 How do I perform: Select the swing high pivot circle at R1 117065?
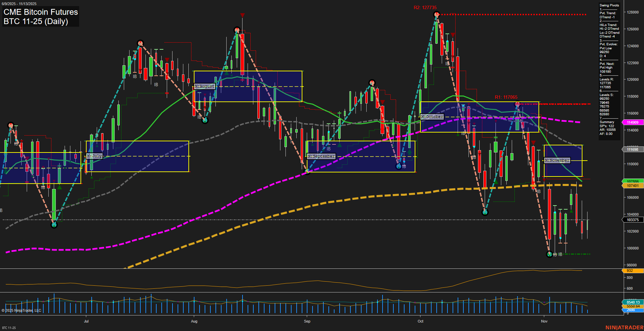point(517,104)
